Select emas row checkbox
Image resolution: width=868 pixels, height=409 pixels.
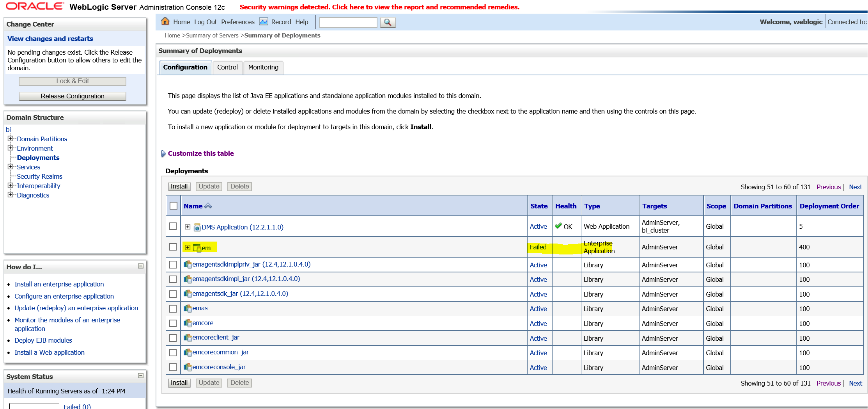click(x=173, y=309)
